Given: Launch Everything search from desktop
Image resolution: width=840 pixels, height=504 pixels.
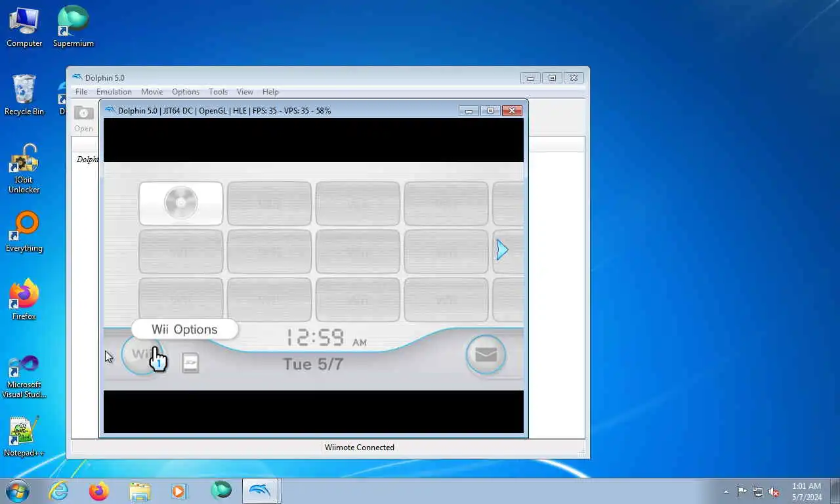Looking at the screenshot, I should (x=24, y=232).
